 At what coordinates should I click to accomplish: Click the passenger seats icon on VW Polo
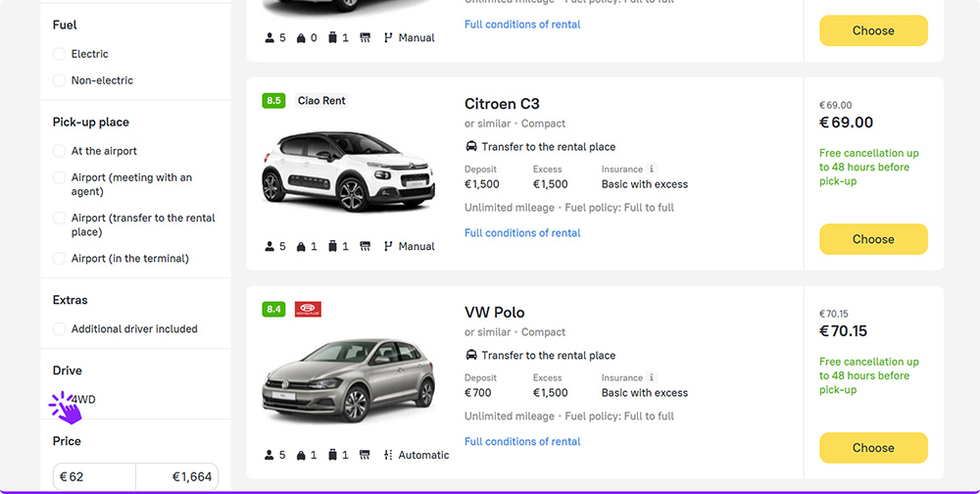269,455
